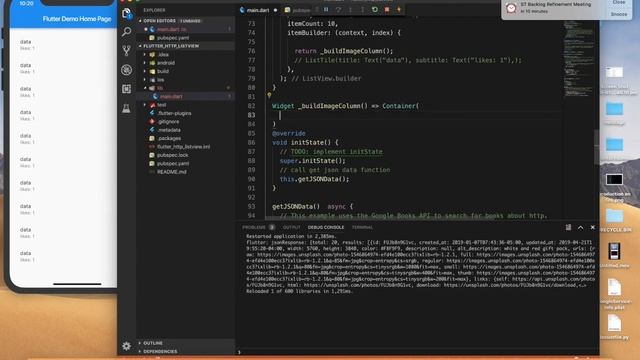This screenshot has width=640, height=360.
Task: Close the Backlog Refinement Meeting notification
Action: 619,2
